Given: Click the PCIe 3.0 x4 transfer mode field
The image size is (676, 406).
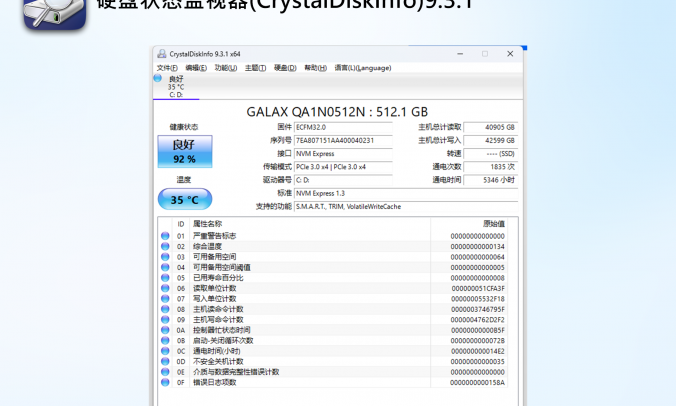Looking at the screenshot, I should point(343,167).
